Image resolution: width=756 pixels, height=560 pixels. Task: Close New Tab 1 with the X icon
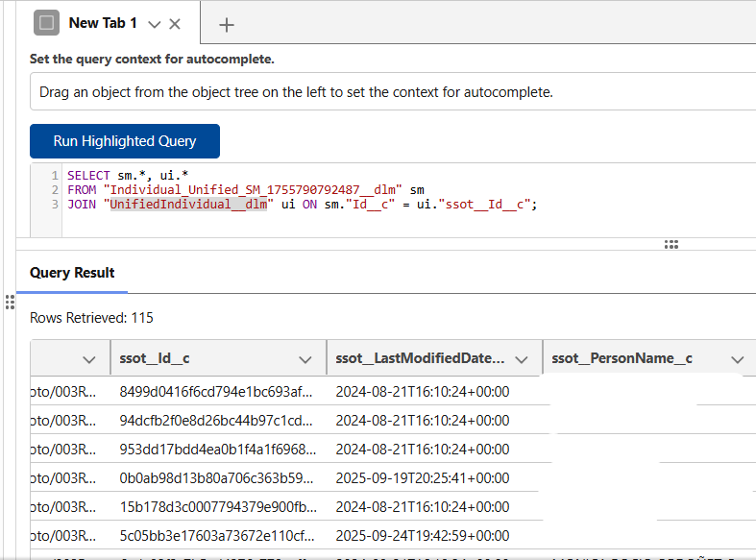(174, 24)
